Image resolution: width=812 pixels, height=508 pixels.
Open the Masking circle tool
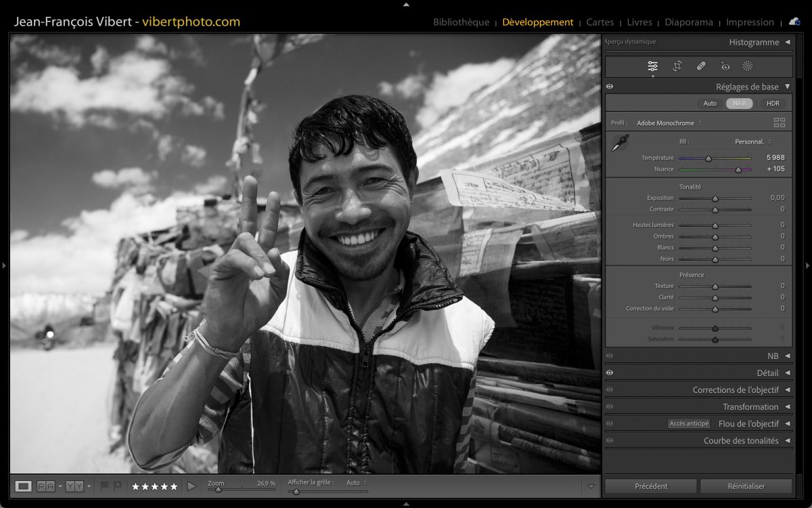[747, 66]
